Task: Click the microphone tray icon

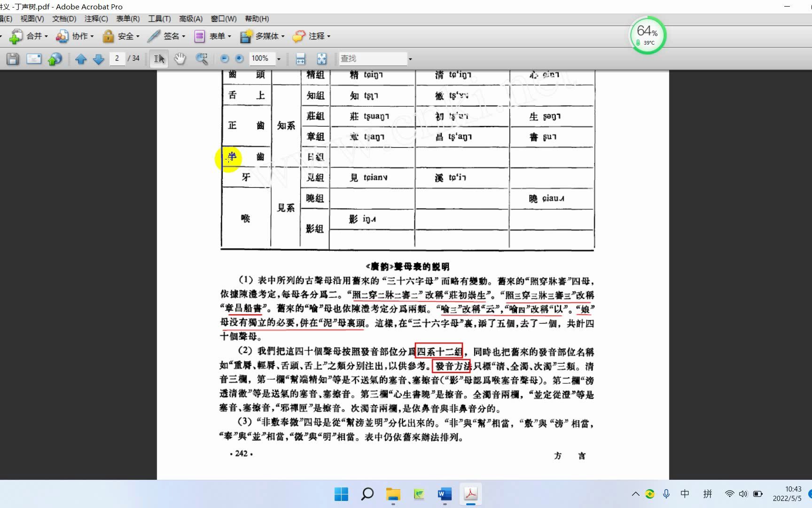Action: tap(666, 494)
